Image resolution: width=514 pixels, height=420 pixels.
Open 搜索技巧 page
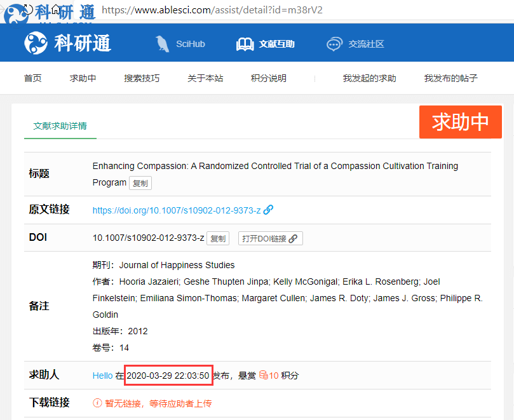pos(142,78)
